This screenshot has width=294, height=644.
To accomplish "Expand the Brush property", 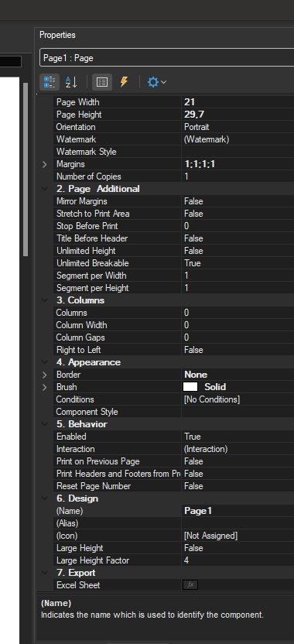I will pyautogui.click(x=45, y=387).
